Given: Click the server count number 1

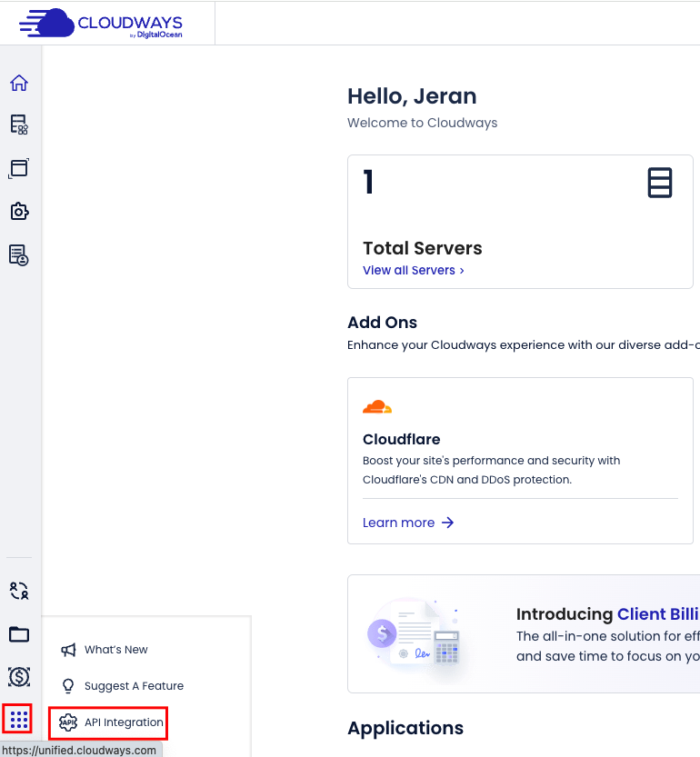Looking at the screenshot, I should pyautogui.click(x=368, y=182).
